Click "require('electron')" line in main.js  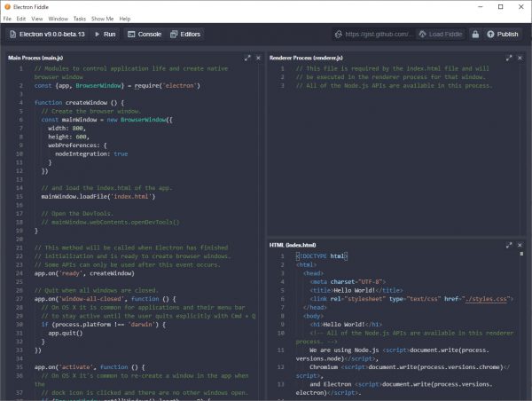tap(117, 85)
